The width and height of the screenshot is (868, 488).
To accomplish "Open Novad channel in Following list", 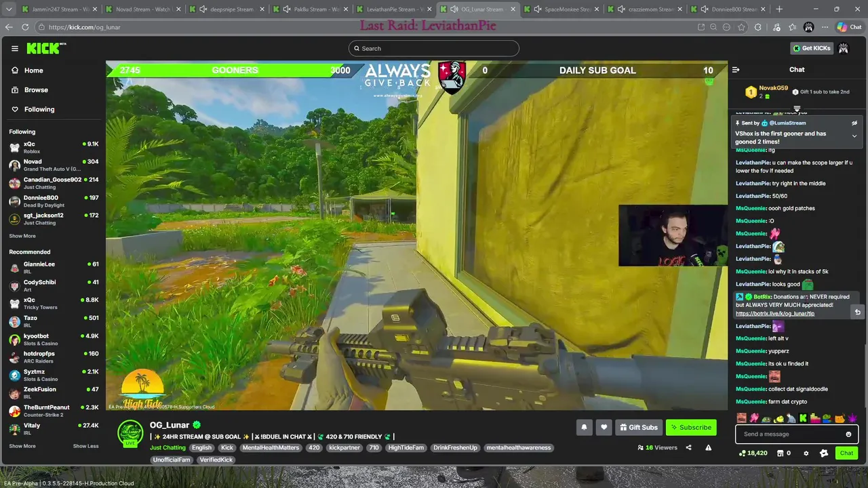I will pyautogui.click(x=54, y=165).
